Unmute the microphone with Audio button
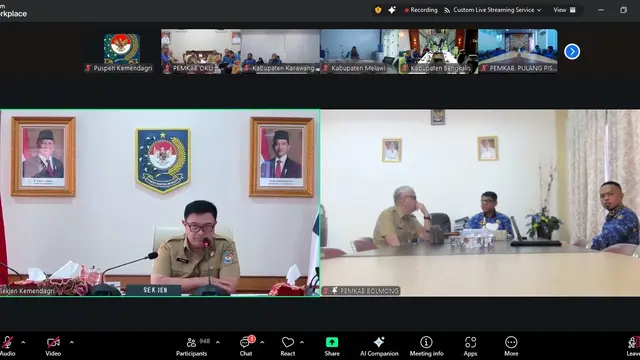640x360 pixels. [x=7, y=346]
